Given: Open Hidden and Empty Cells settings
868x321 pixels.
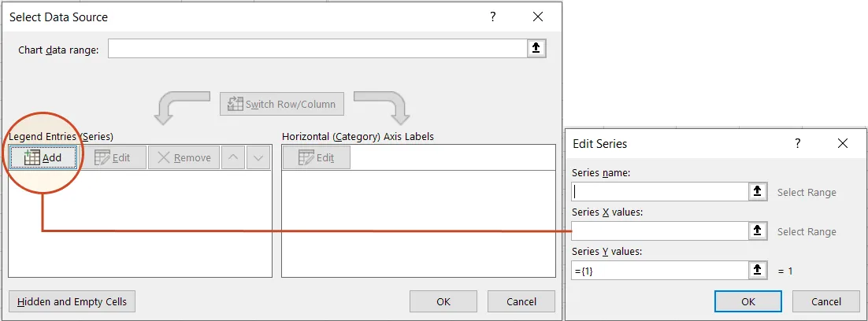Looking at the screenshot, I should click(x=72, y=301).
